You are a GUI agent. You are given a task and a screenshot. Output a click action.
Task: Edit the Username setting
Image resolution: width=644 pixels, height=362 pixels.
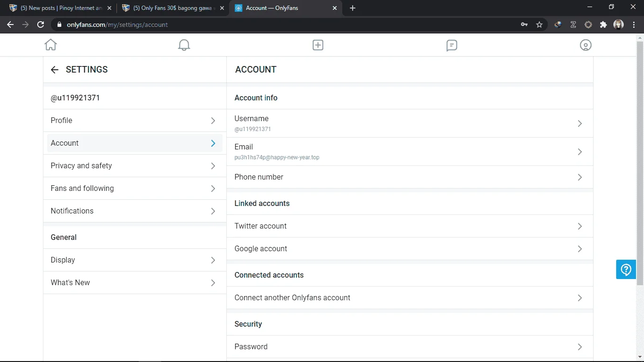(x=410, y=123)
